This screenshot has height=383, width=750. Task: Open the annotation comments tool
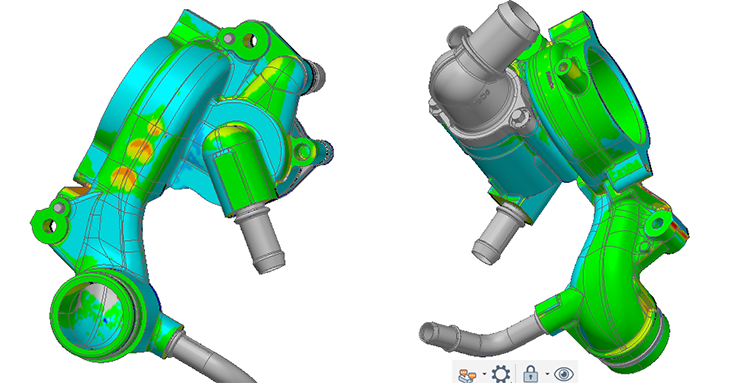(468, 374)
